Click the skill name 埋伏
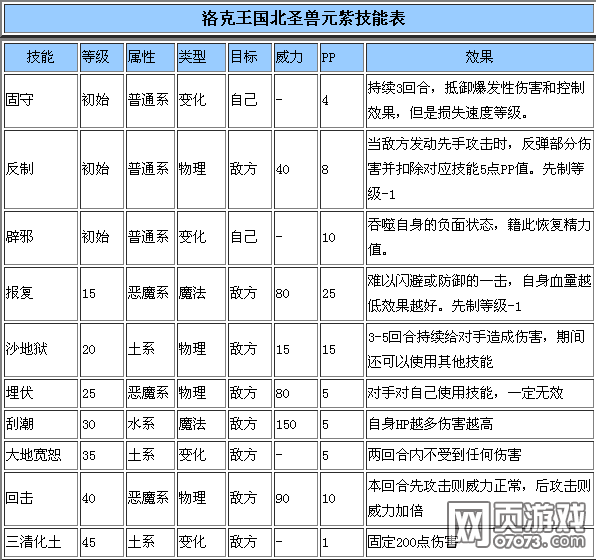 tap(19, 393)
